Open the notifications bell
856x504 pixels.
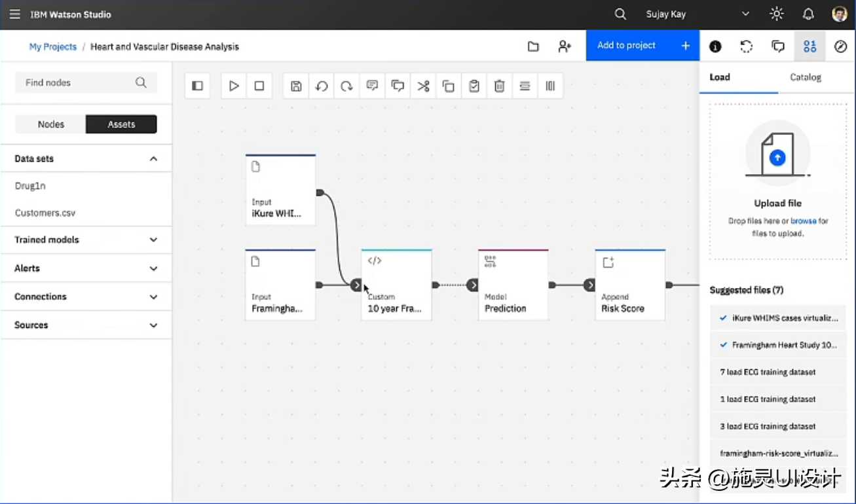(808, 14)
